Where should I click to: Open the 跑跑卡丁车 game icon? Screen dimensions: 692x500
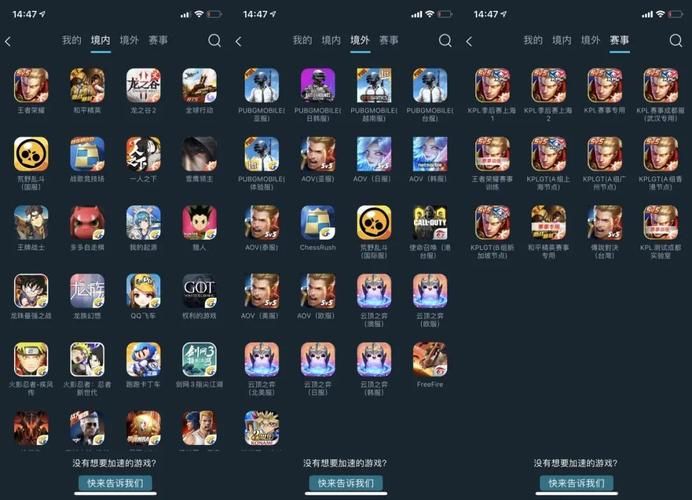[x=143, y=359]
